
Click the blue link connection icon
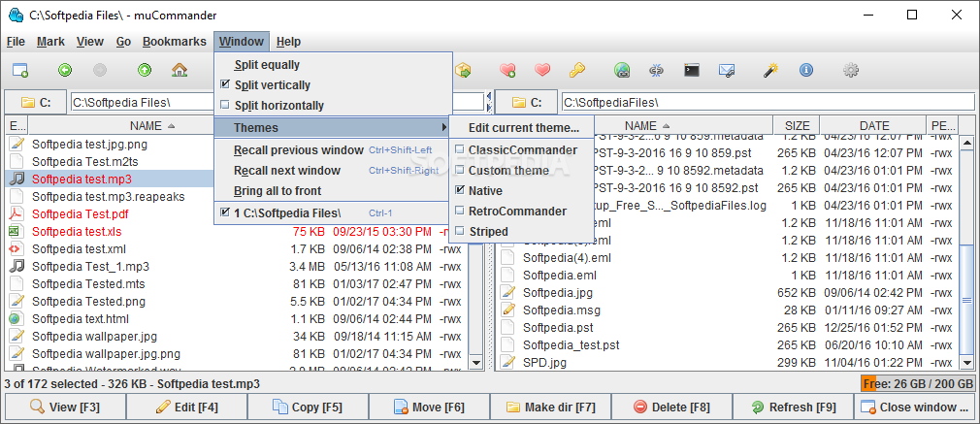coord(656,70)
